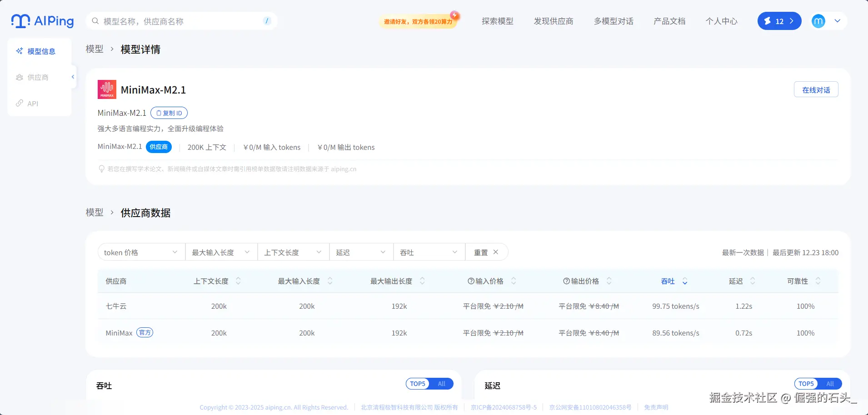
Task: Sort by 吞吐 column arrows
Action: pyautogui.click(x=685, y=281)
